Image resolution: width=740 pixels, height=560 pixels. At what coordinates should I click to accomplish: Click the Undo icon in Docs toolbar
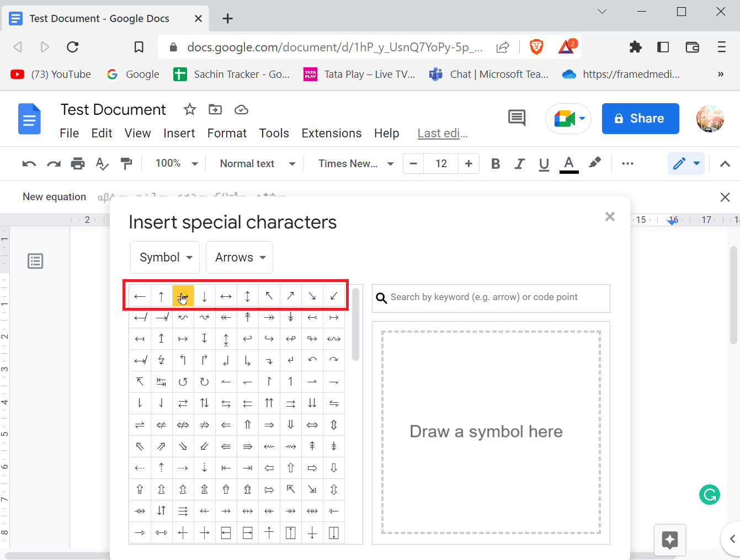pyautogui.click(x=29, y=163)
